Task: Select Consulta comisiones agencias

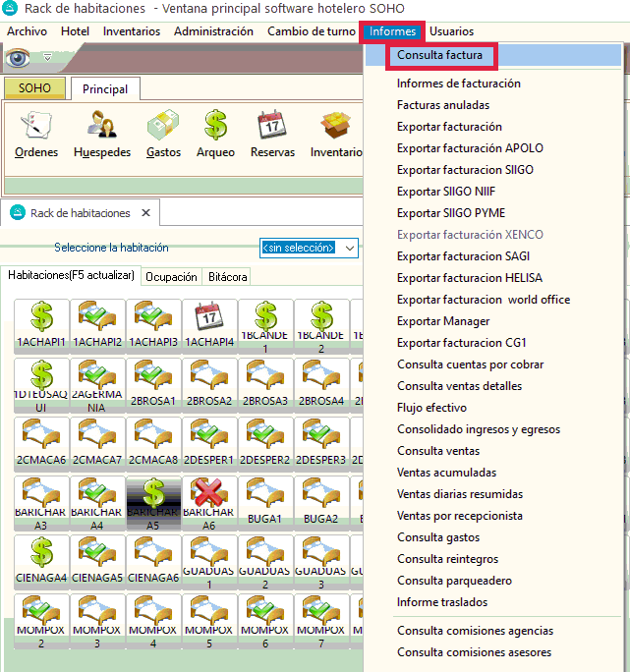Action: click(x=475, y=631)
